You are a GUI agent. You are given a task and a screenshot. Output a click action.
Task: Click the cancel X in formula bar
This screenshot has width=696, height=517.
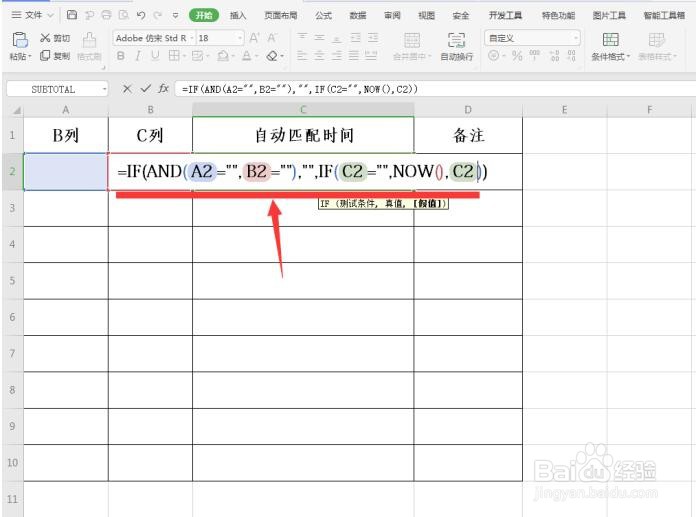(127, 89)
